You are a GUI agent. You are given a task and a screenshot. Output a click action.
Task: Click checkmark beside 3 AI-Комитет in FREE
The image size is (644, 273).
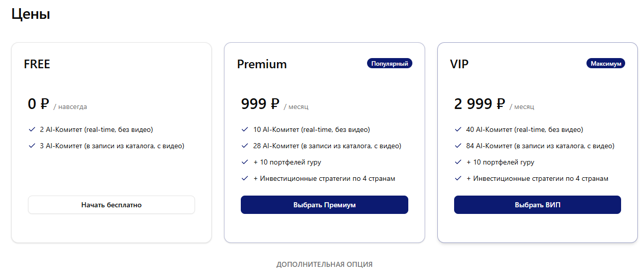coord(32,146)
